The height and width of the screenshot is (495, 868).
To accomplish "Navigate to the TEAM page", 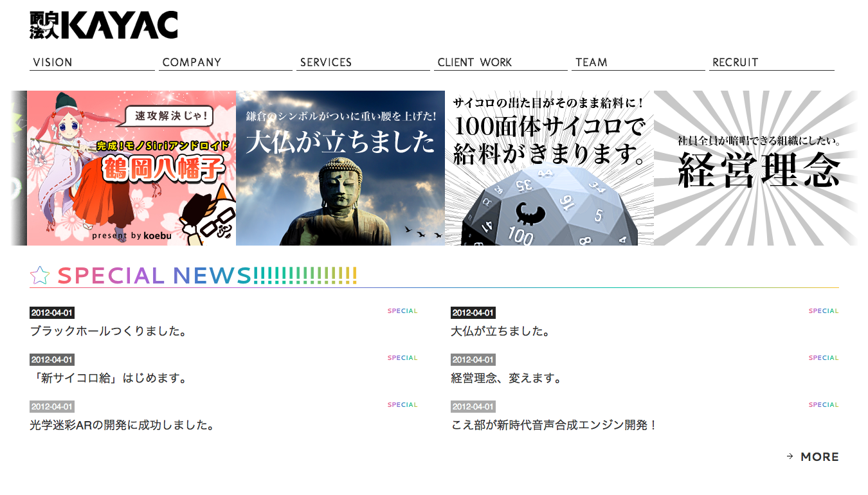I will pos(638,62).
